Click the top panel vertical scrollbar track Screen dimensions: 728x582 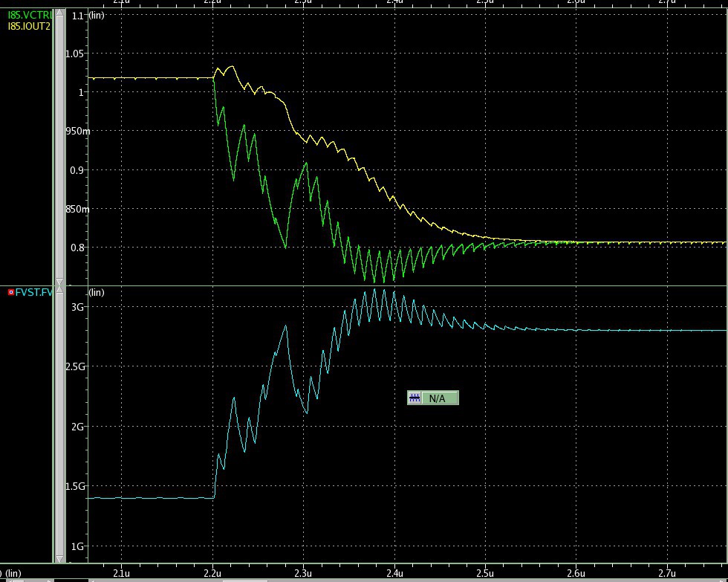(x=59, y=149)
